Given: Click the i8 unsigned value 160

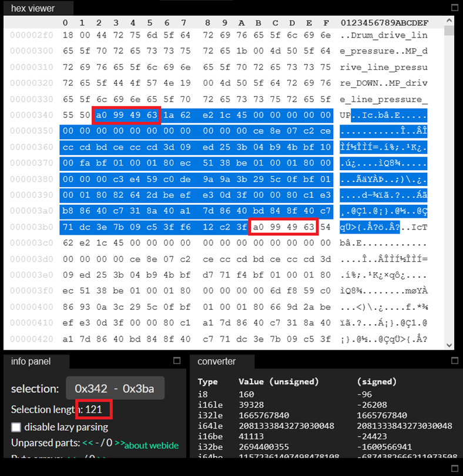Looking at the screenshot, I should (246, 394).
